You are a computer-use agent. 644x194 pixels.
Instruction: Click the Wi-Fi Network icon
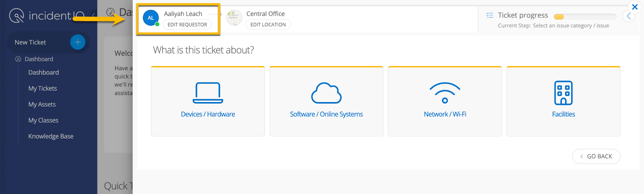pos(445,93)
